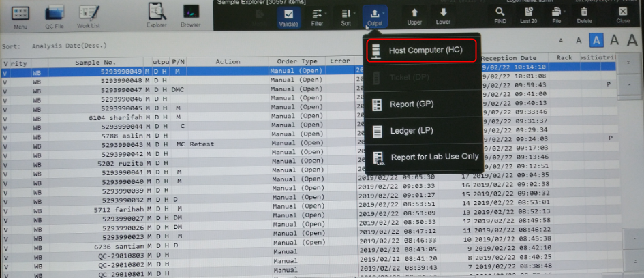Move to Upper sample with arrow
The width and height of the screenshot is (644, 278).
(414, 16)
